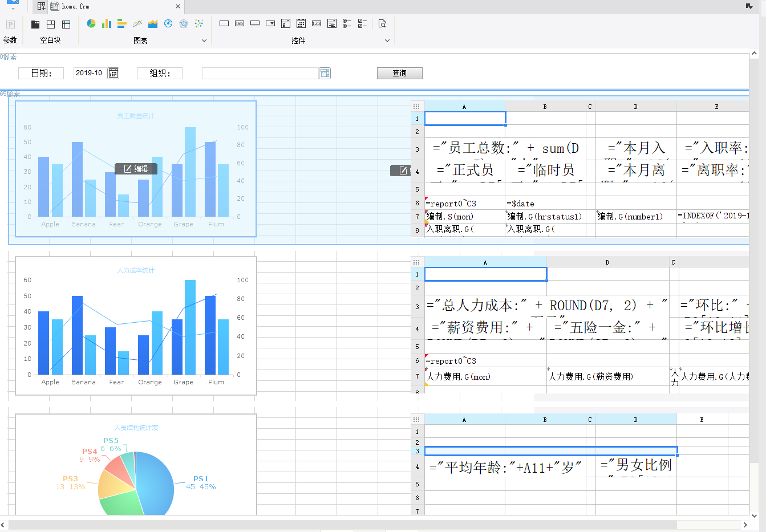The width and height of the screenshot is (766, 532).
Task: Select the ="总人力成本:" formula cell
Action: tap(546, 306)
